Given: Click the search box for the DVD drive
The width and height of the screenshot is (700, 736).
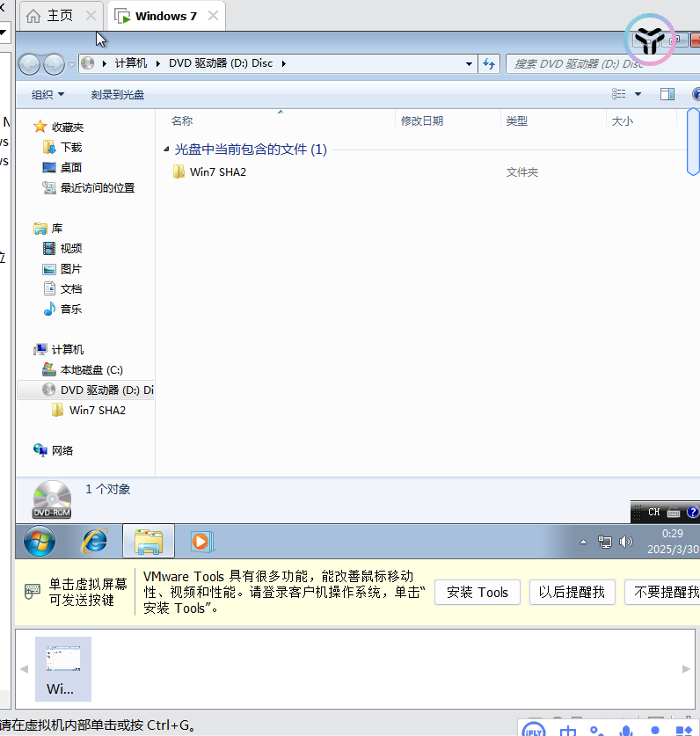Looking at the screenshot, I should 602,64.
